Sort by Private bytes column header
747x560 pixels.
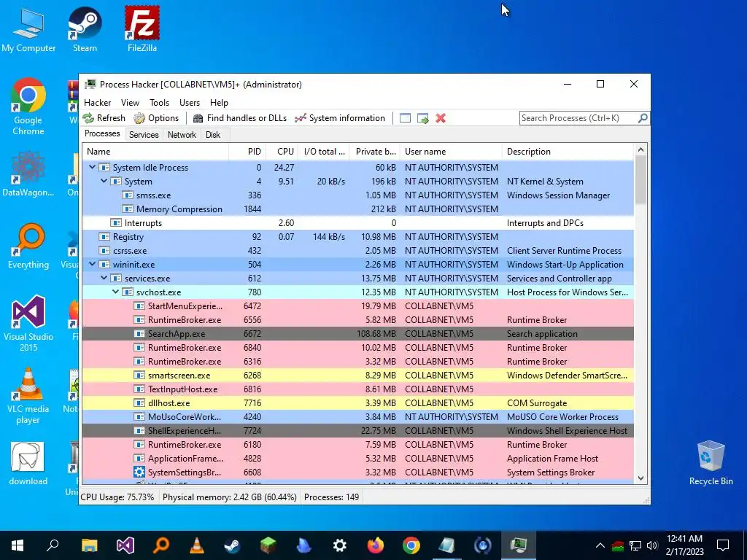click(375, 152)
